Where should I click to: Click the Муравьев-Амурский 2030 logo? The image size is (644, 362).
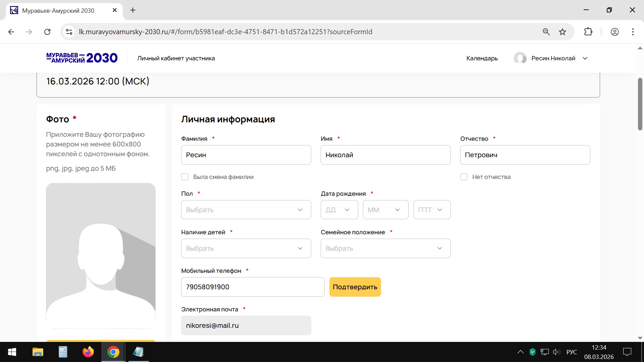82,58
